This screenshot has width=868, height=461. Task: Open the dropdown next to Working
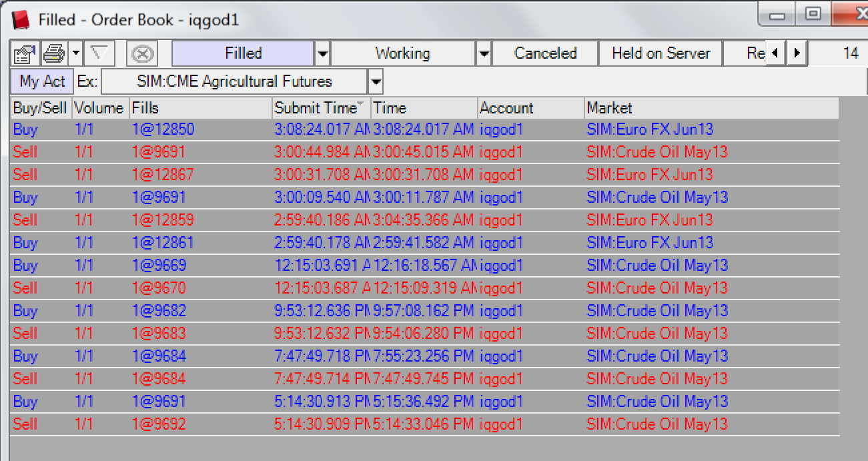484,53
